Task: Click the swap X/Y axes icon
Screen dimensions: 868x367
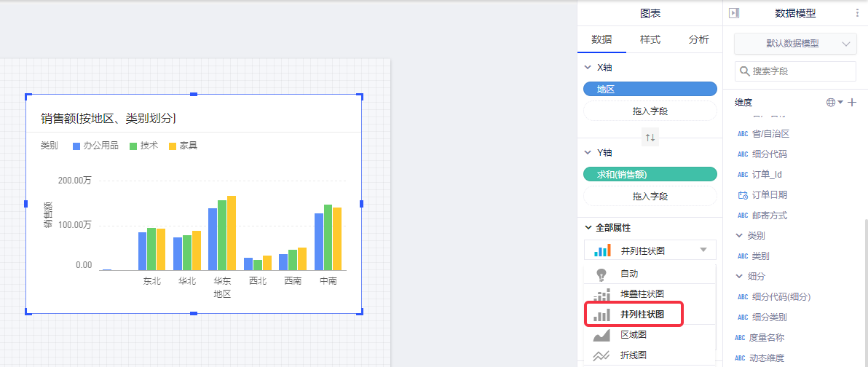Action: 650,137
